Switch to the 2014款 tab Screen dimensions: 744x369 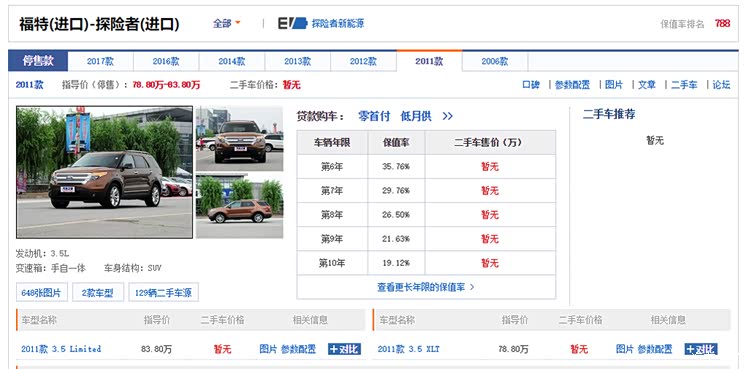232,61
